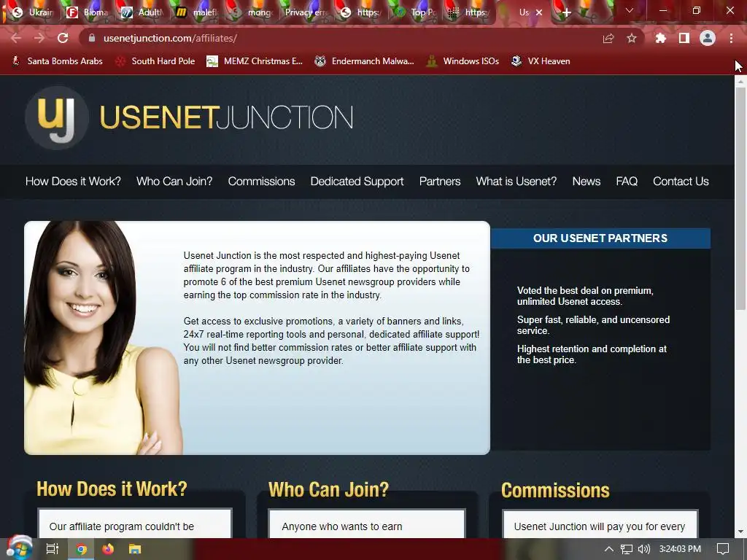
Task: Click the OUR USENET PARTNERS header
Action: 600,238
